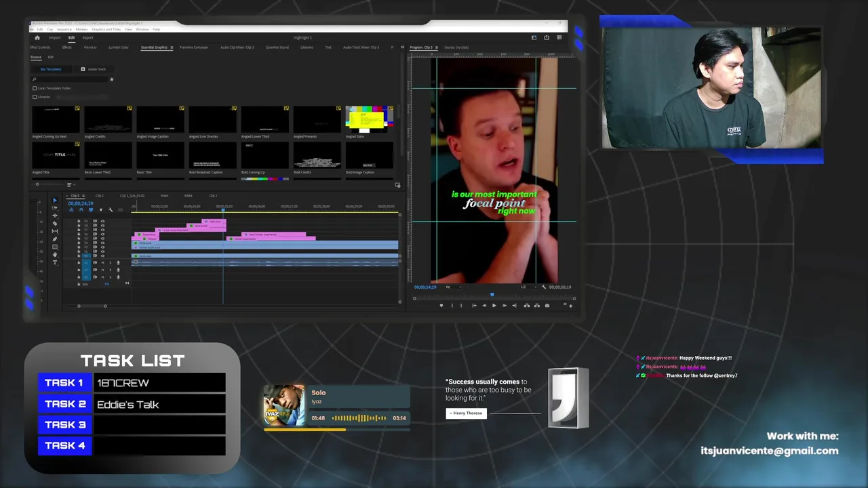Select the Pen tool

tap(55, 239)
